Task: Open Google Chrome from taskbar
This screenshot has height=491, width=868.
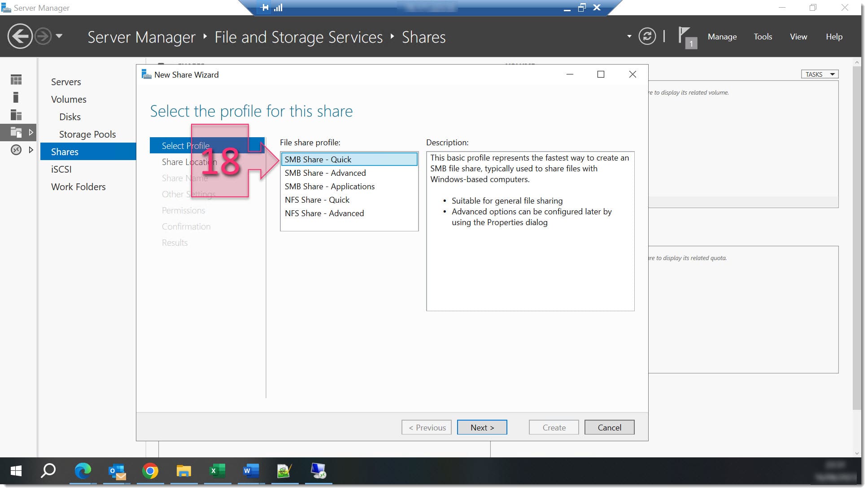Action: [150, 471]
